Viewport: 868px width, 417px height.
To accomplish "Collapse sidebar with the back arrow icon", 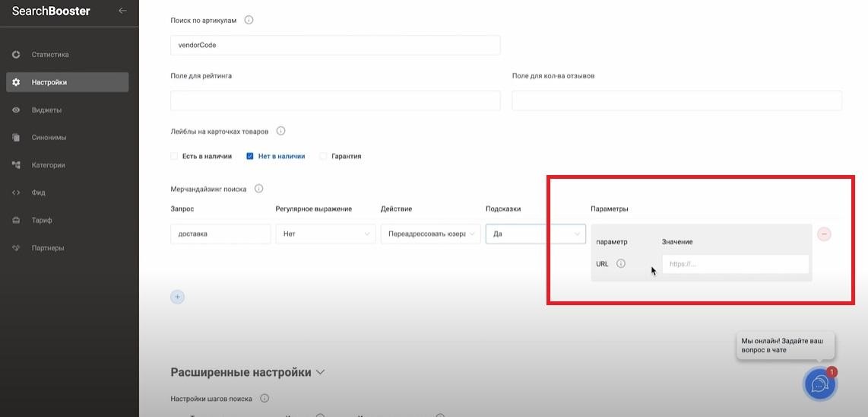I will point(122,11).
